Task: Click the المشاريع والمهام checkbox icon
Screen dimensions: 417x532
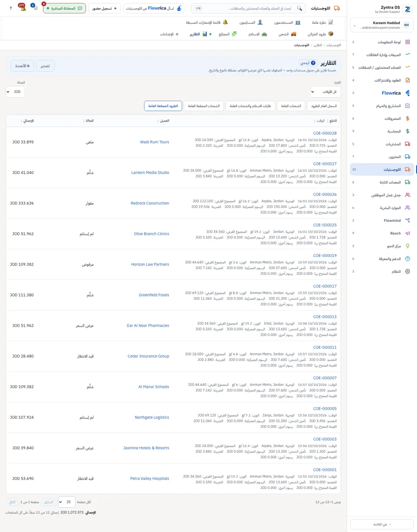Action: [x=407, y=105]
